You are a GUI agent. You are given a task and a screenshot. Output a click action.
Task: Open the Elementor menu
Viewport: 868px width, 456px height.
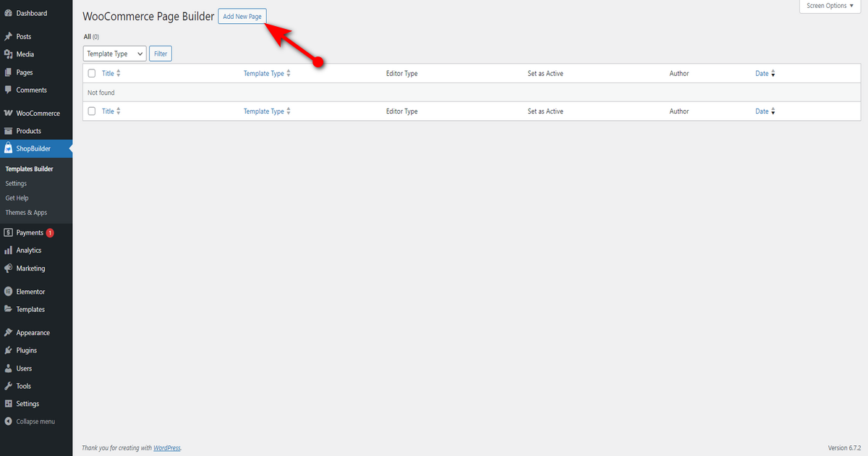tap(36, 292)
